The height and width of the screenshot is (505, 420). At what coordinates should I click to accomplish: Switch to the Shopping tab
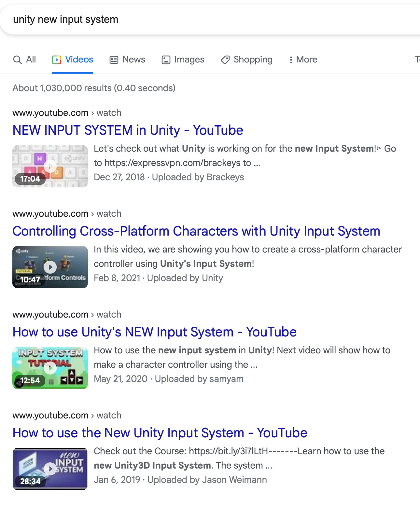246,60
